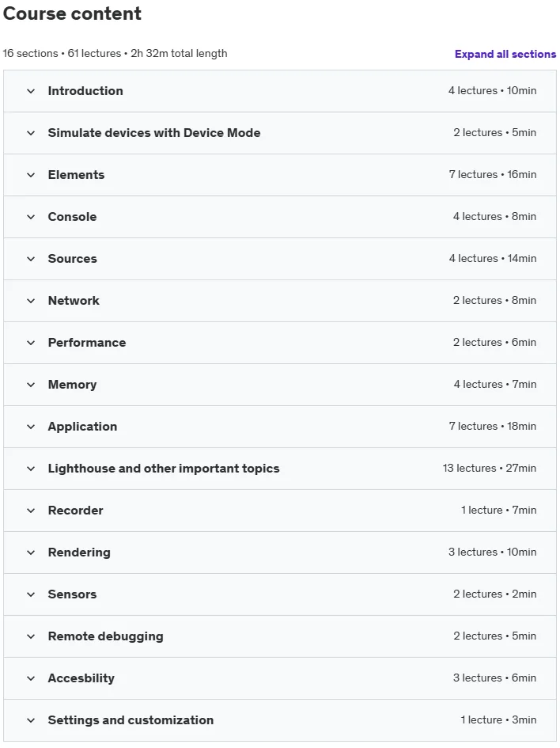Expand the Console section

click(280, 217)
